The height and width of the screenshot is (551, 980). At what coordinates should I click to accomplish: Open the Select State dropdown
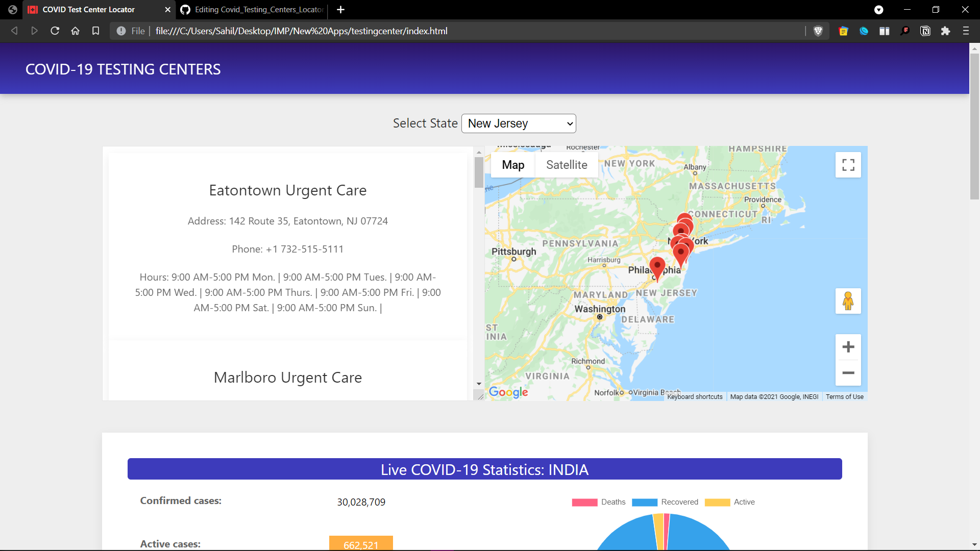[519, 123]
